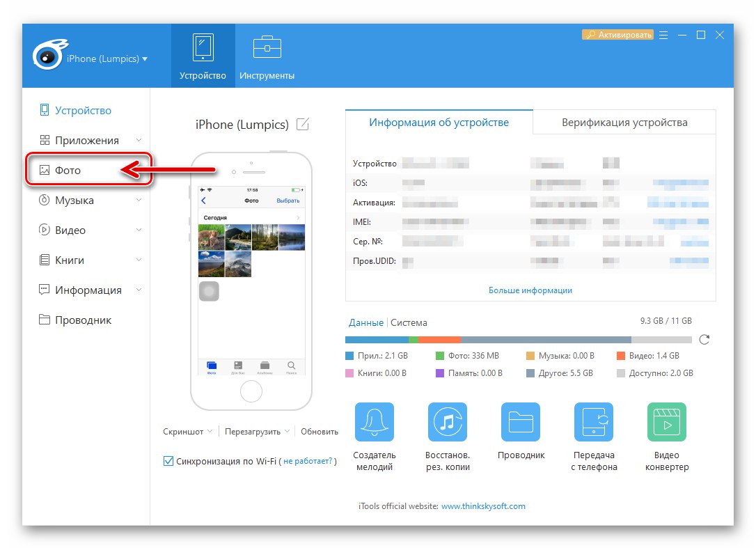Image resolution: width=756 pixels, height=548 pixels.
Task: Click the Активировать key button
Action: coord(617,35)
